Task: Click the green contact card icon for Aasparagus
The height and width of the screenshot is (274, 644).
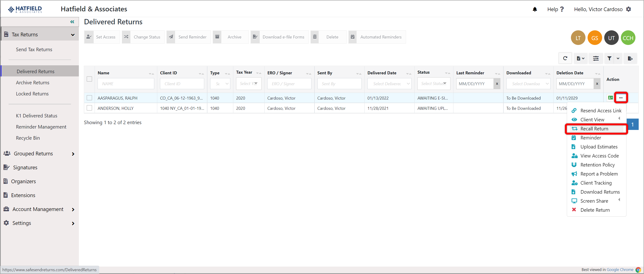Action: [610, 98]
